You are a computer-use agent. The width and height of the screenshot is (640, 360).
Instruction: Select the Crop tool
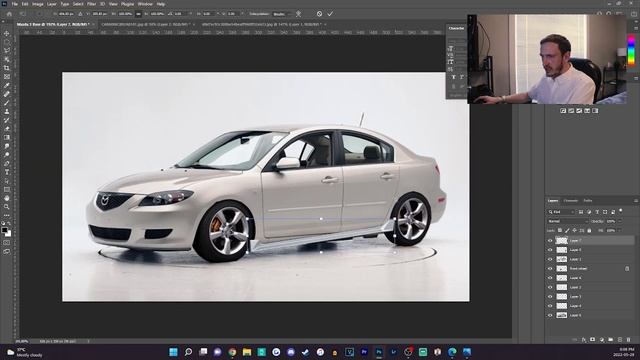pos(7,68)
